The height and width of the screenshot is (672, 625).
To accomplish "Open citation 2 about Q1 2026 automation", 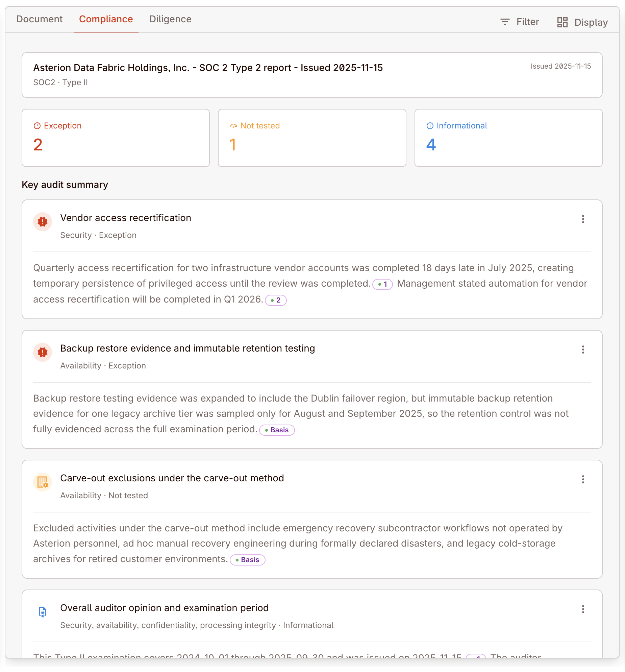I will [276, 300].
